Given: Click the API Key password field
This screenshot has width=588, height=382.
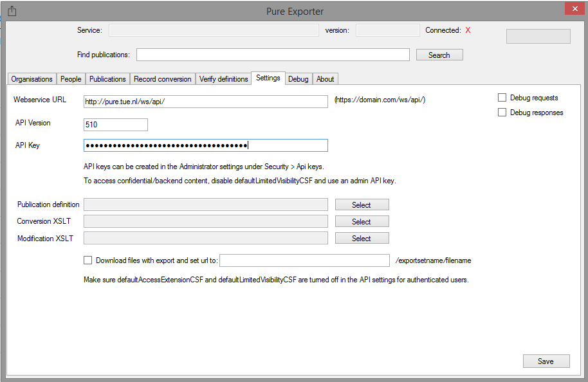Looking at the screenshot, I should point(205,145).
